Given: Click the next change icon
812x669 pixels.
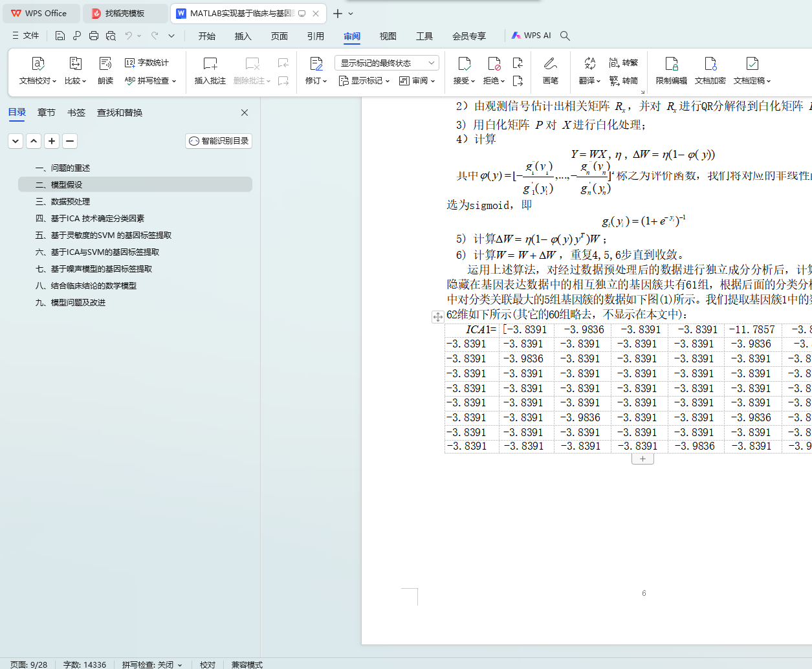Looking at the screenshot, I should 518,81.
